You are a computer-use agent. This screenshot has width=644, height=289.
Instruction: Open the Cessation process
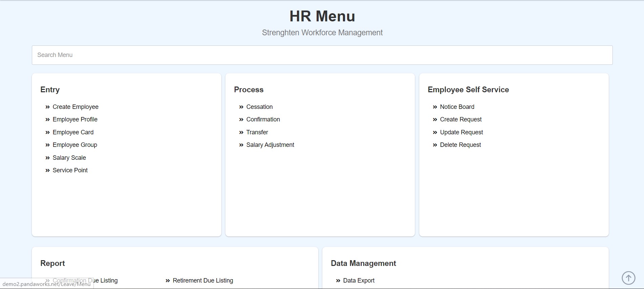coord(259,107)
